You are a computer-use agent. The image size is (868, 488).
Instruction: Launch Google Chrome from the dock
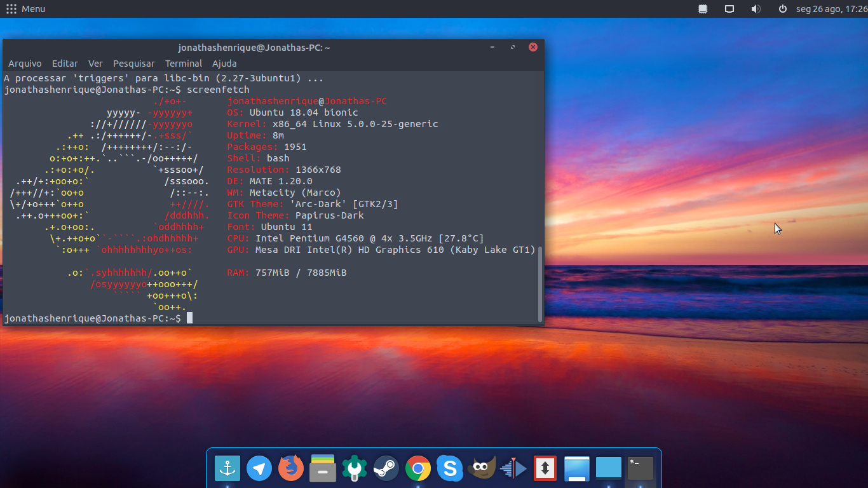[417, 469]
